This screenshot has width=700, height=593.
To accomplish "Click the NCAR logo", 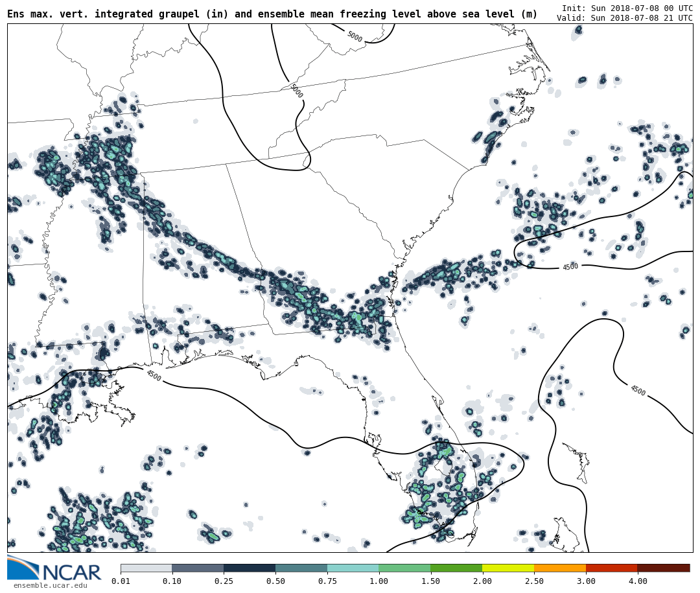I will 54,568.
